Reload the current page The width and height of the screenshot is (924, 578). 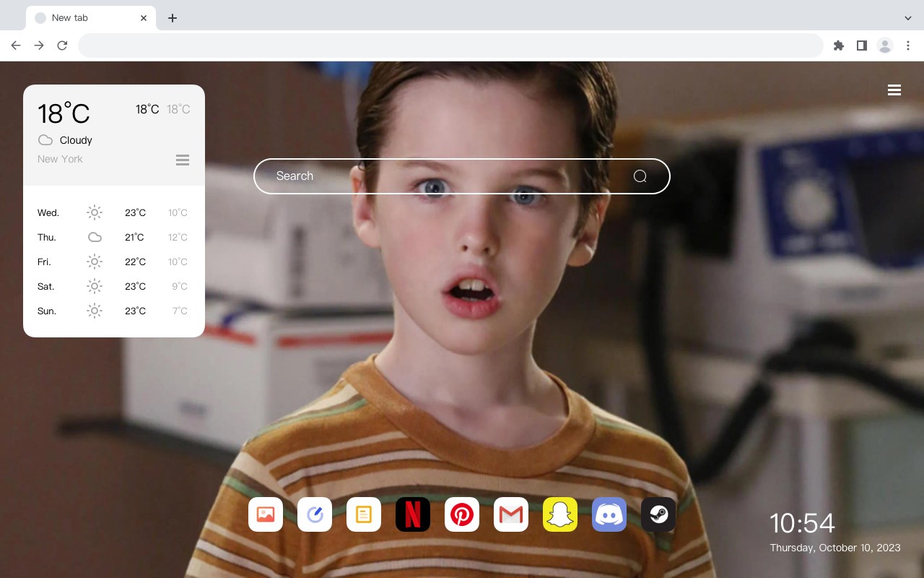62,46
